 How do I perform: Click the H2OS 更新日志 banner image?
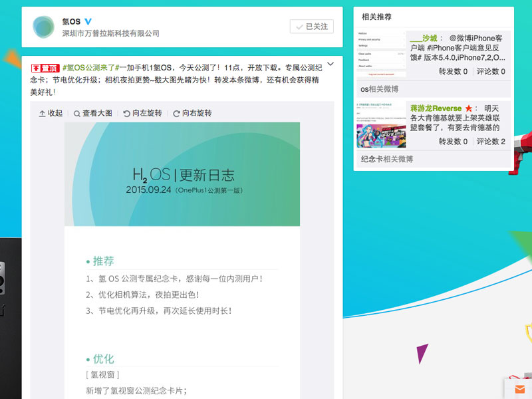[x=182, y=174]
